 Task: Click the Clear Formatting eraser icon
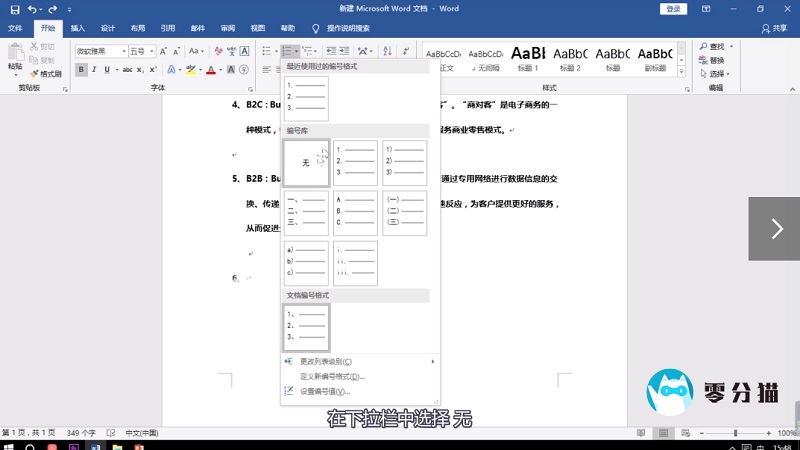click(244, 51)
